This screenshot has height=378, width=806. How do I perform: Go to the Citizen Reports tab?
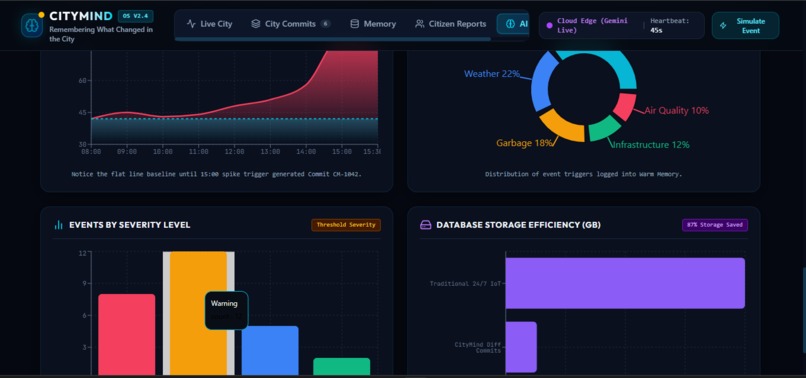(451, 24)
